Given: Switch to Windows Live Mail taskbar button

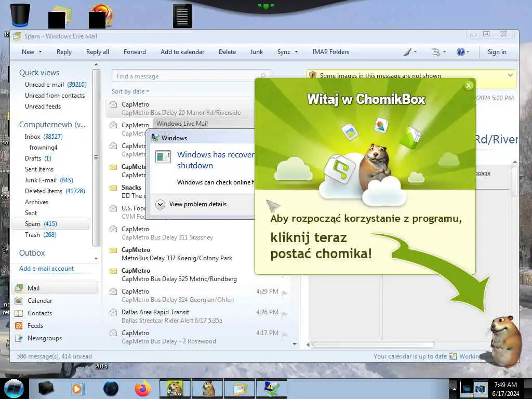Looking at the screenshot, I should [x=240, y=389].
